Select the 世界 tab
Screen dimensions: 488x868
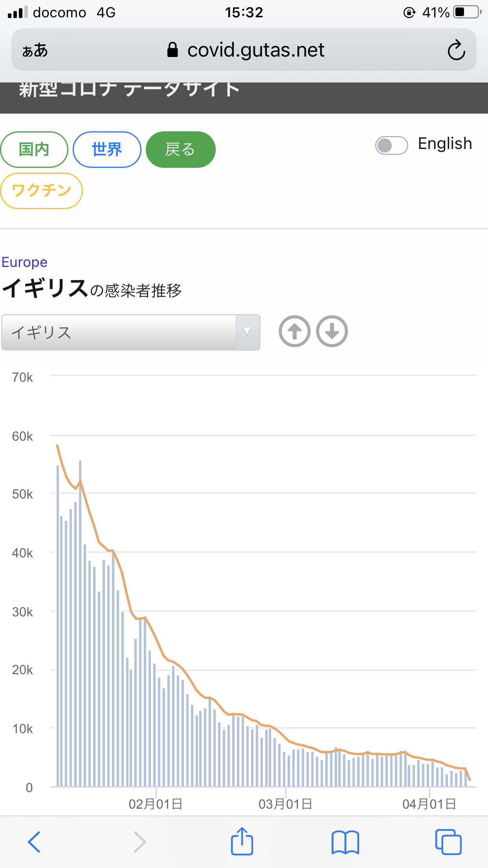click(x=107, y=149)
